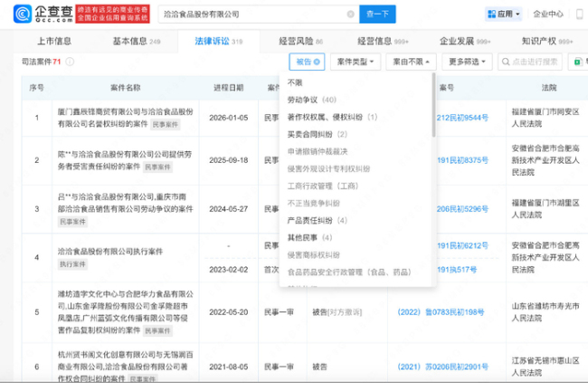
Task: Clear the search box with the X icon
Action: point(351,14)
